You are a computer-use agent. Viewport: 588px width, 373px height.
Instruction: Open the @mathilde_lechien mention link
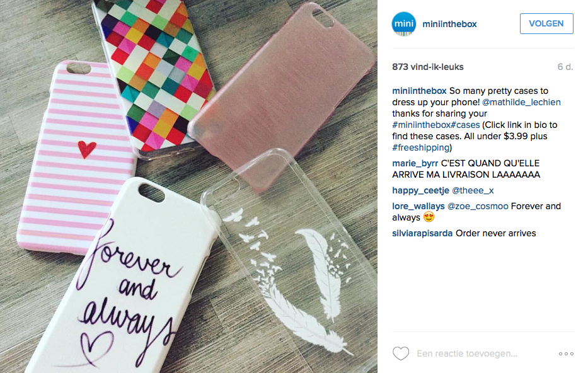[521, 102]
